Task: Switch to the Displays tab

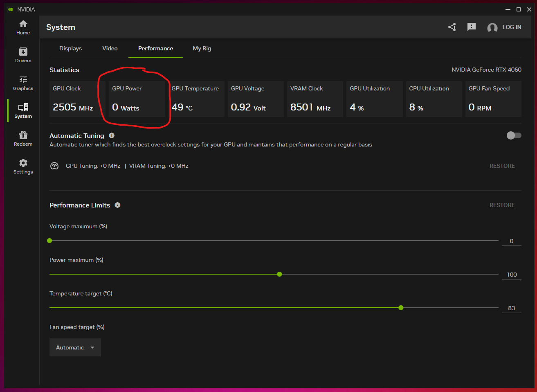Action: pyautogui.click(x=70, y=48)
